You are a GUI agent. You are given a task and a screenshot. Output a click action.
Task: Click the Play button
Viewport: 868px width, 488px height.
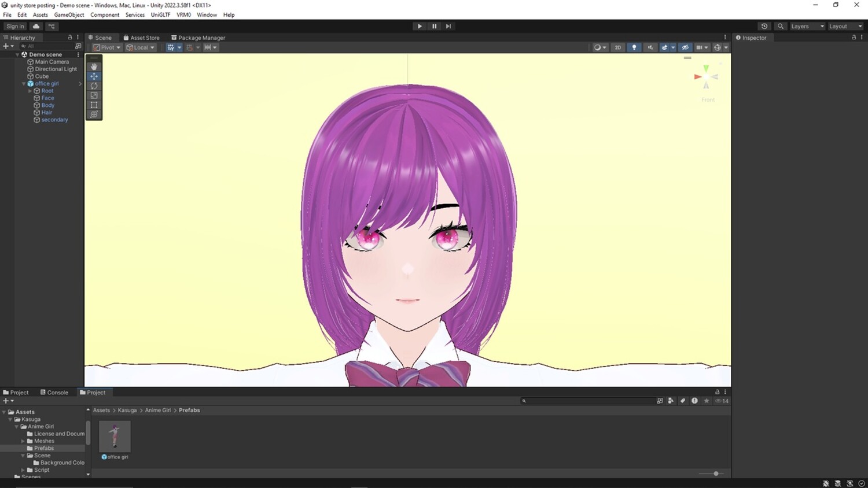420,26
